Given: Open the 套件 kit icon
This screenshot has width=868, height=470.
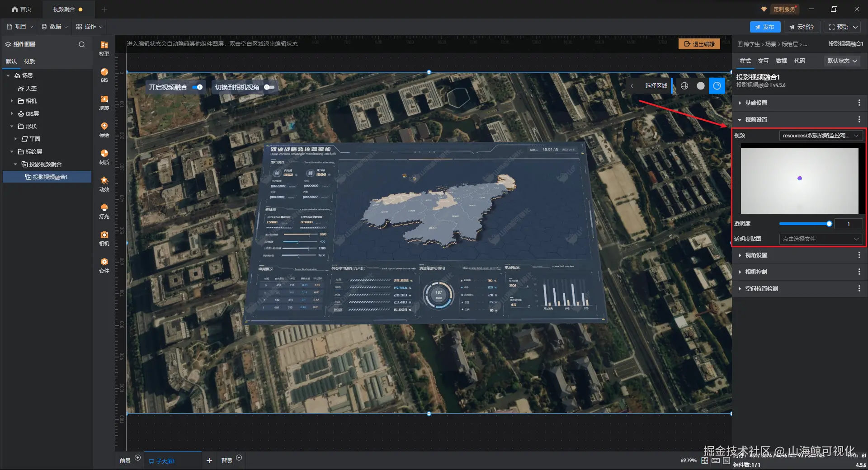Looking at the screenshot, I should pyautogui.click(x=104, y=265).
